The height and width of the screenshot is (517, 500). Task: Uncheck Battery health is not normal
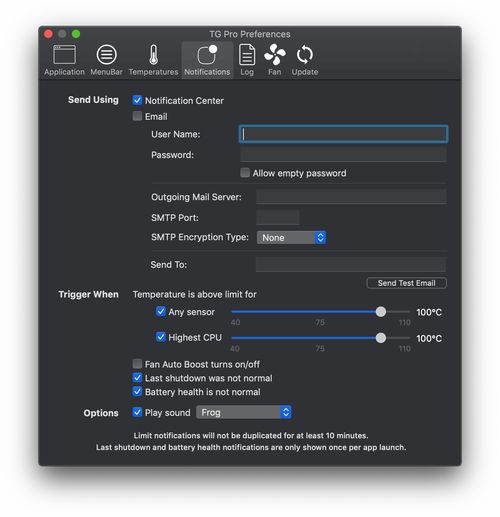[x=137, y=391]
